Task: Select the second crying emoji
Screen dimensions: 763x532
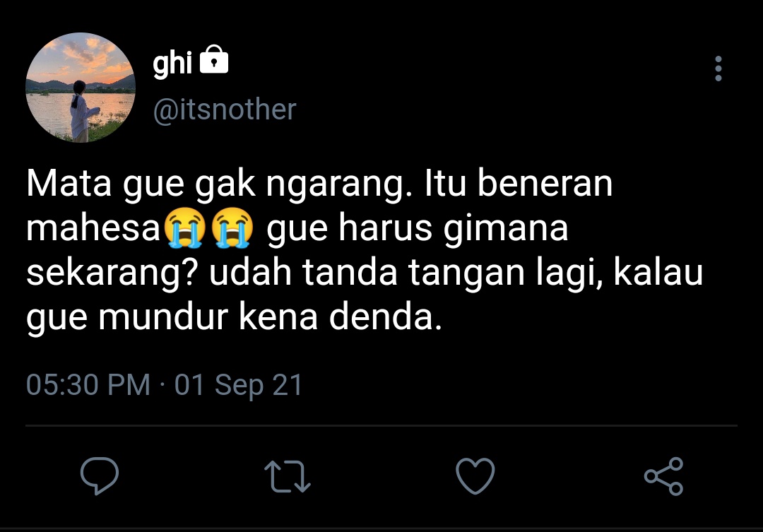Action: 232,227
